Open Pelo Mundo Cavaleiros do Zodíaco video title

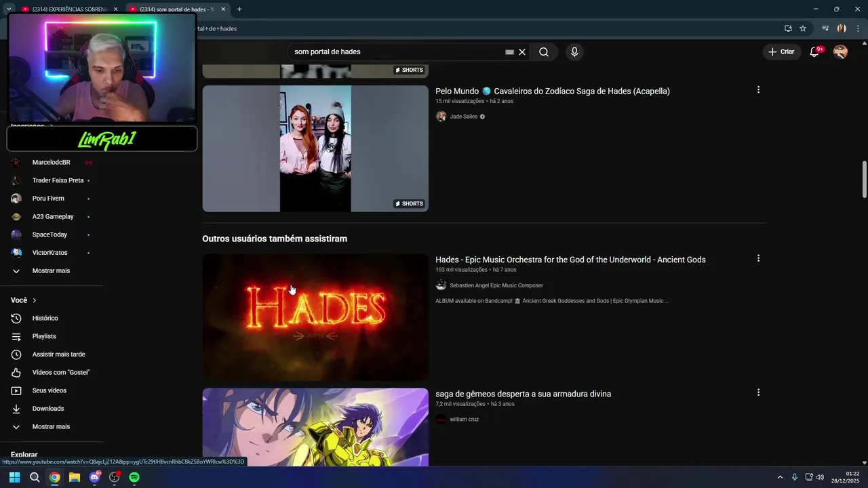pyautogui.click(x=553, y=91)
